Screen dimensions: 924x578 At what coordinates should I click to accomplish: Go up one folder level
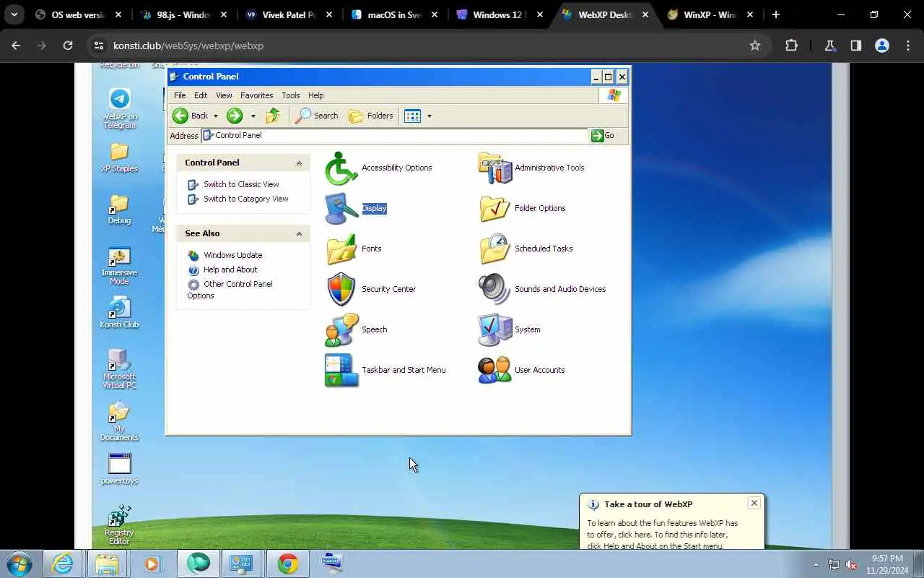[x=273, y=116]
